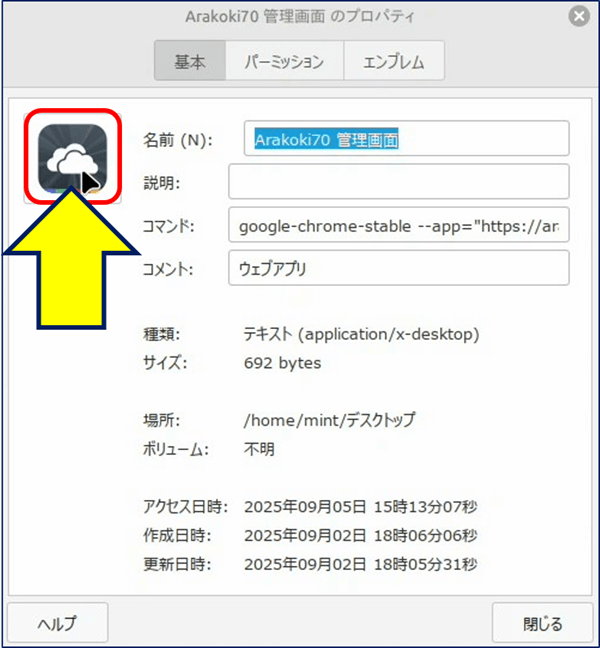Click the 場所: label
Screen dimensions: 600x648
(162, 421)
